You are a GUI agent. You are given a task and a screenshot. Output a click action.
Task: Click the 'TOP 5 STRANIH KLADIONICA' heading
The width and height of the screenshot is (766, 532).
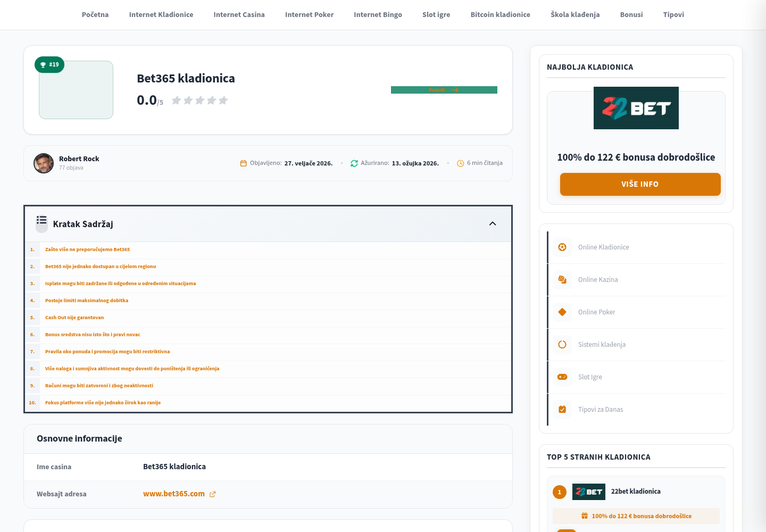[x=598, y=458]
